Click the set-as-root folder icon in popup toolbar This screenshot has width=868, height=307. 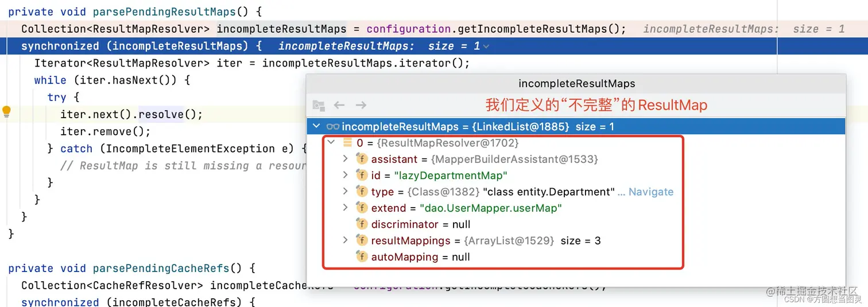pyautogui.click(x=319, y=105)
